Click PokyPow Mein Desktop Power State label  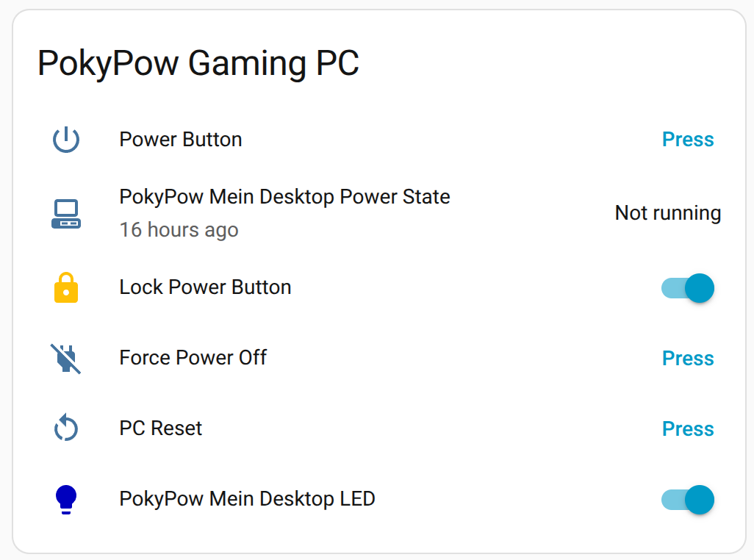pyautogui.click(x=284, y=196)
